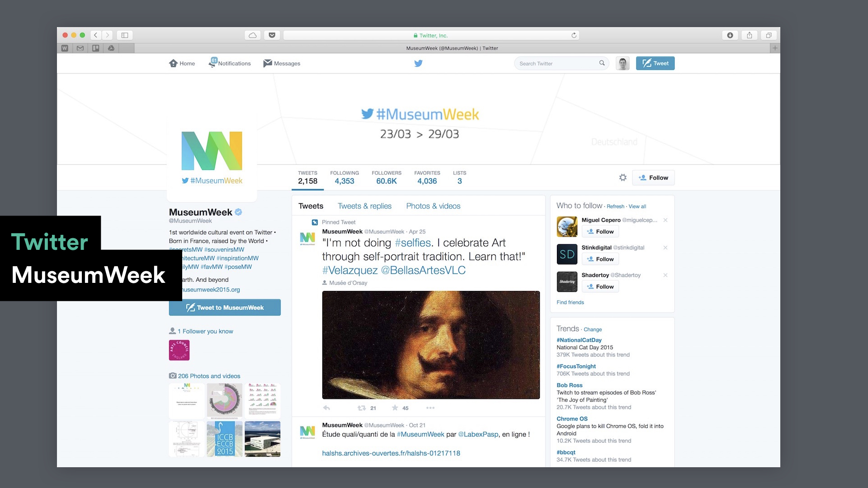Toggle the Safari sidebar button

point(125,35)
